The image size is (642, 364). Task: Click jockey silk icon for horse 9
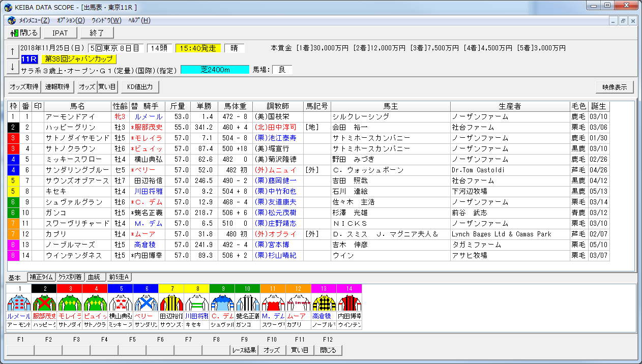[x=222, y=303]
